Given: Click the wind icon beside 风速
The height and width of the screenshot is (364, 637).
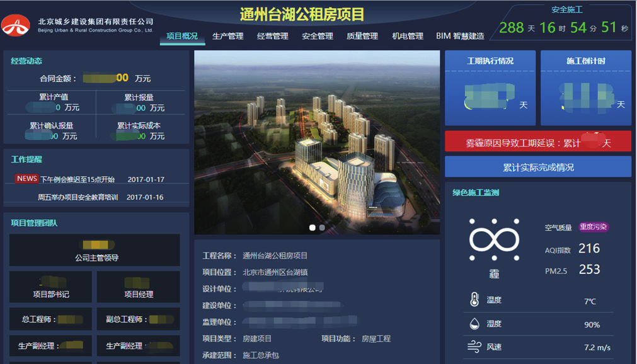Looking at the screenshot, I should pos(474,347).
